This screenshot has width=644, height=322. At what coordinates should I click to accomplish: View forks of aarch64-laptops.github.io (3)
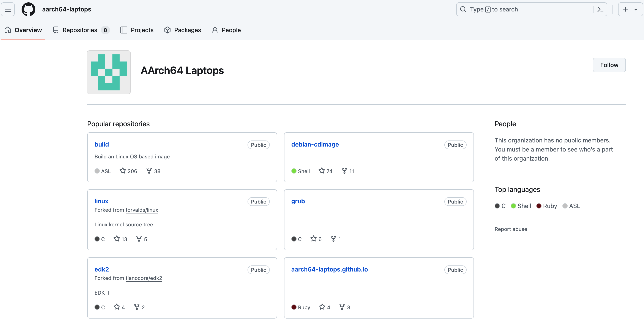(x=344, y=307)
